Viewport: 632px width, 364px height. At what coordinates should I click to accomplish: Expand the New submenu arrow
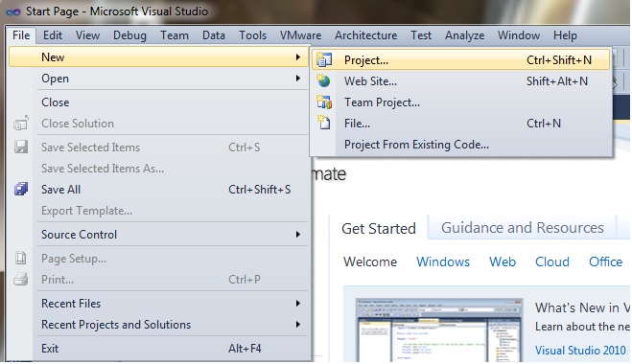(298, 57)
